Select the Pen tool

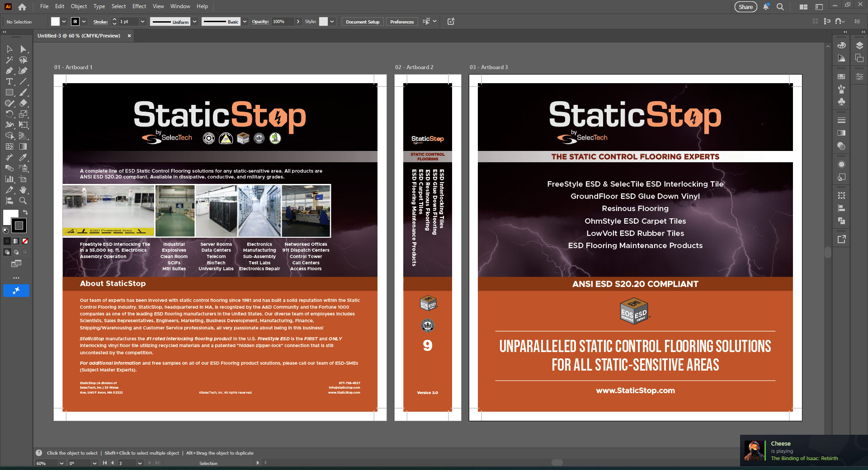pyautogui.click(x=9, y=70)
